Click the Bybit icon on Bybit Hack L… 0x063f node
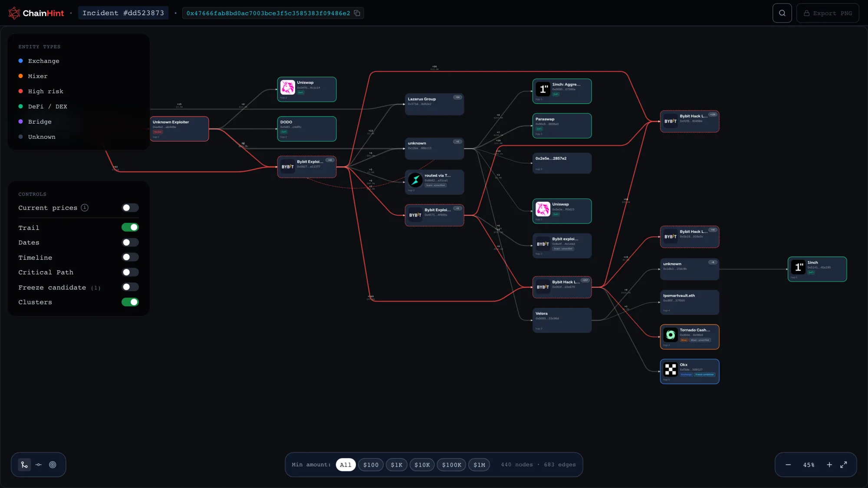Screen dimensions: 868x488 542,287
